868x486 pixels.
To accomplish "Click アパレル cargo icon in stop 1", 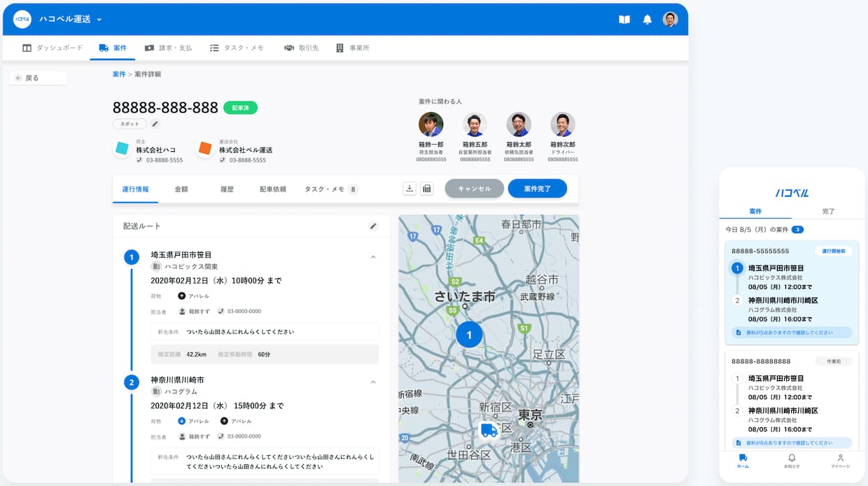I will point(182,296).
